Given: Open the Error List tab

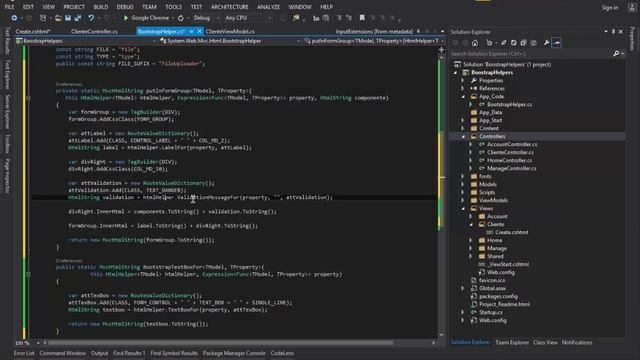Looking at the screenshot, I should point(24,353).
